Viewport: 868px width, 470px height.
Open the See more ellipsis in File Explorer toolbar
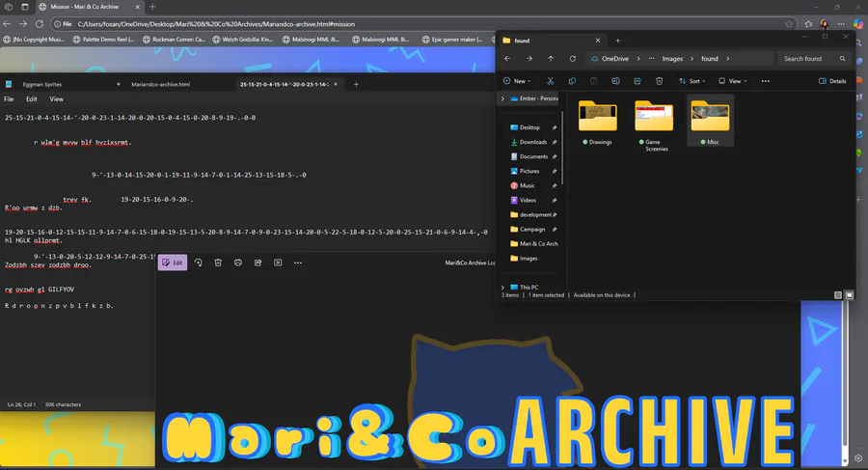pos(765,81)
